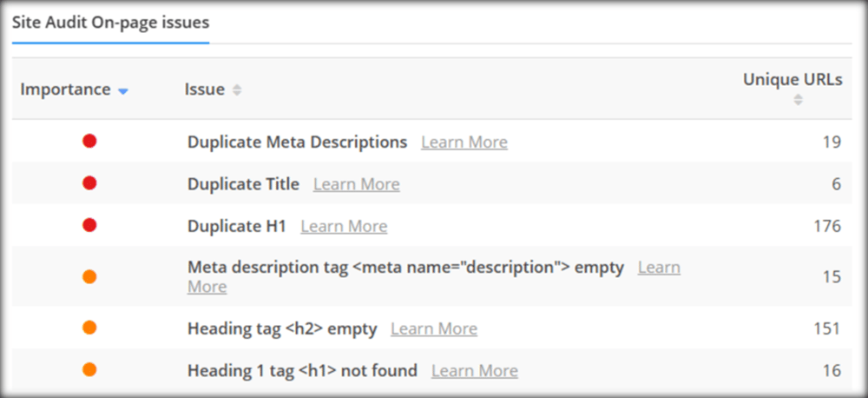Screen dimensions: 868x398
Task: Open Learn More for Heading 1 tag not found
Action: click(x=475, y=370)
